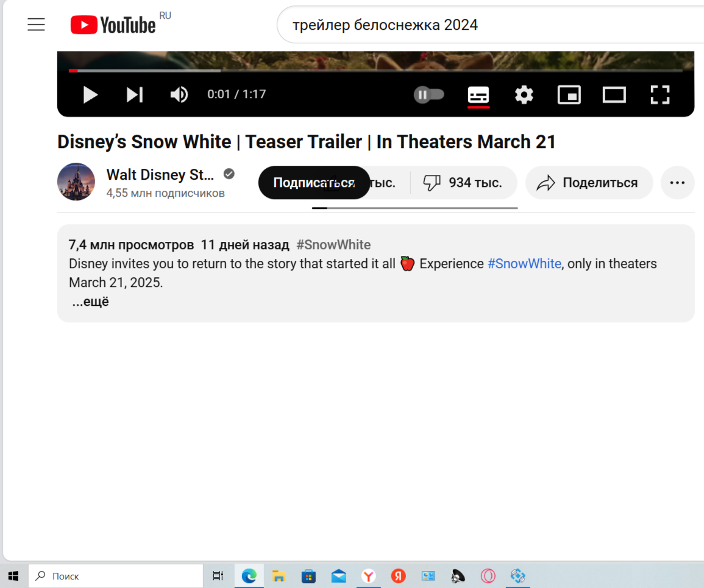Screen dimensions: 704x588
Task: Switch to theater mode view
Action: [x=614, y=94]
